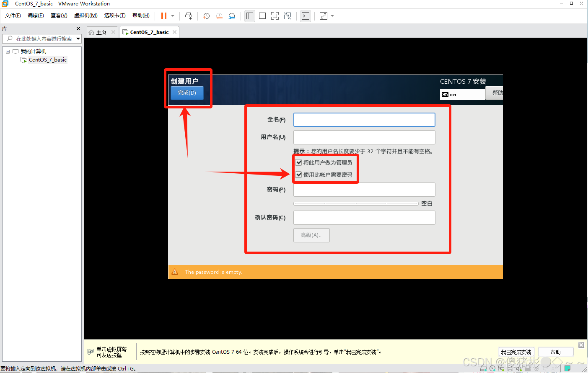Close the library (库) panel
588x373 pixels.
pyautogui.click(x=78, y=28)
